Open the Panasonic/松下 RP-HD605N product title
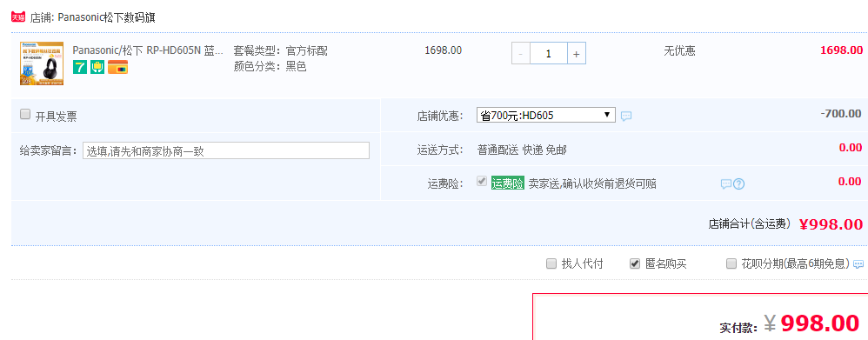 pos(148,51)
